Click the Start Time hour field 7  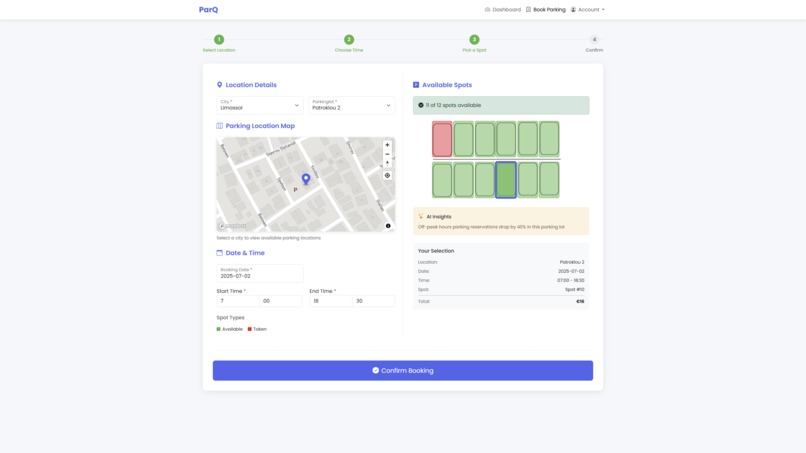[237, 301]
